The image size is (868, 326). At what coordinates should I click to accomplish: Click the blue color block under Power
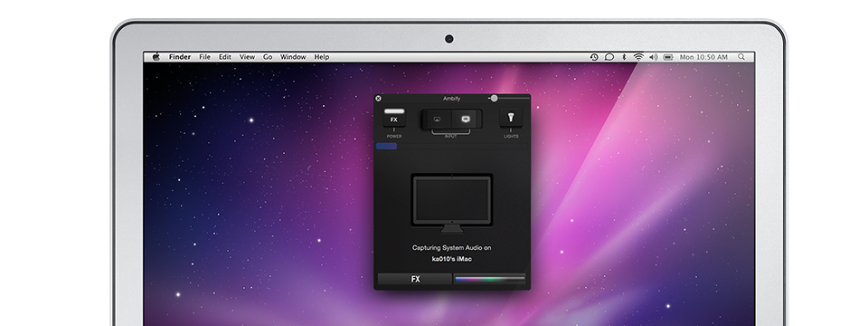pyautogui.click(x=386, y=146)
